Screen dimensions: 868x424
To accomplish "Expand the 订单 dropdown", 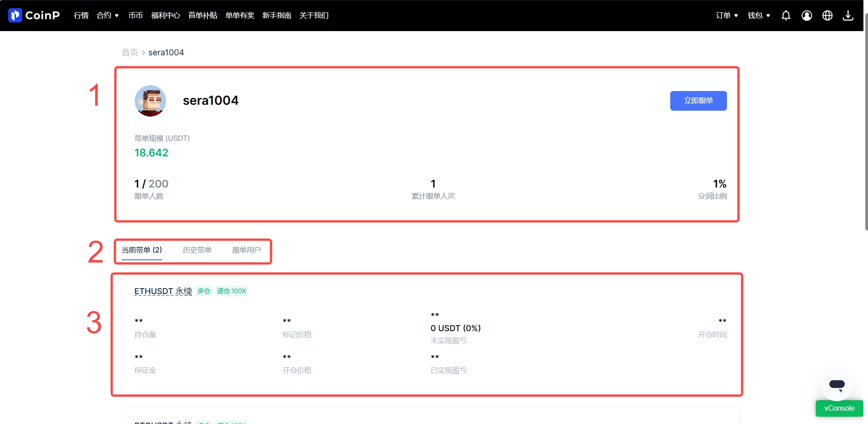I will 727,16.
